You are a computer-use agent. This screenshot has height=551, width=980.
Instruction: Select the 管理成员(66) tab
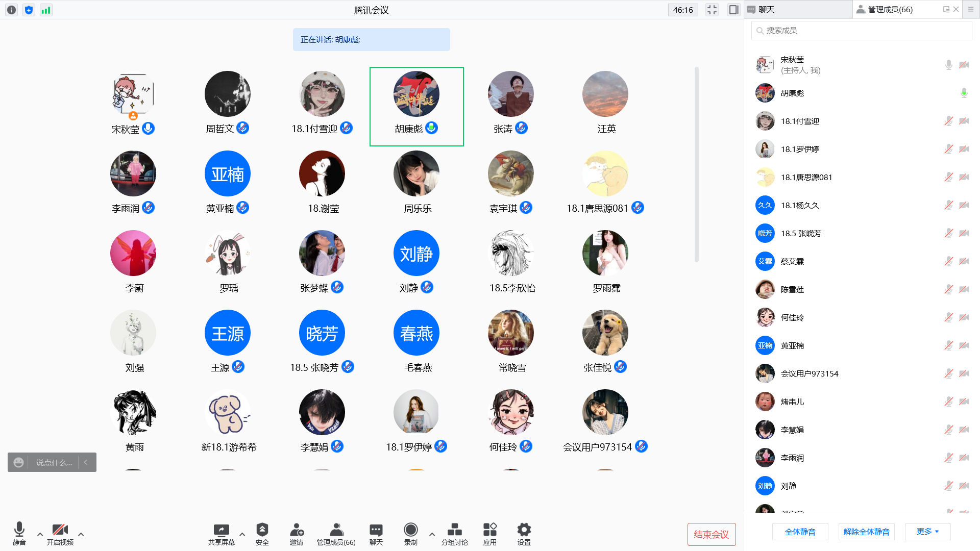pyautogui.click(x=890, y=9)
